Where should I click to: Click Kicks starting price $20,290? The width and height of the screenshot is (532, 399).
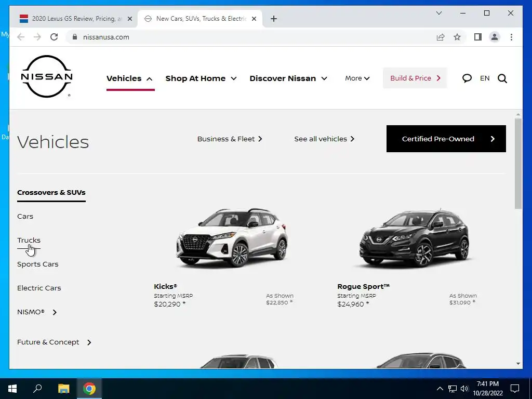(170, 304)
